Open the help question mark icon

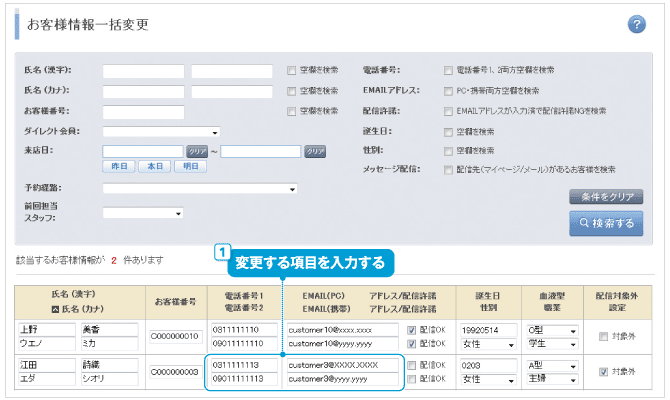click(636, 24)
